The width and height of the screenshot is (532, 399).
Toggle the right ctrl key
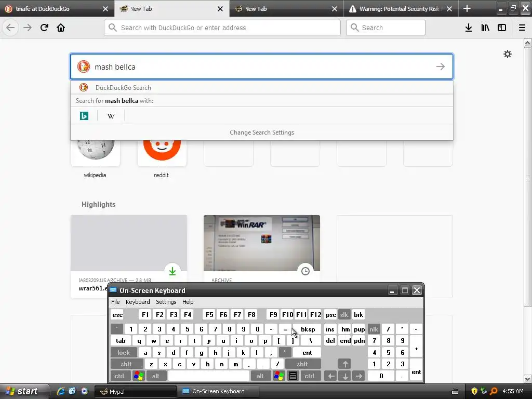click(x=310, y=376)
